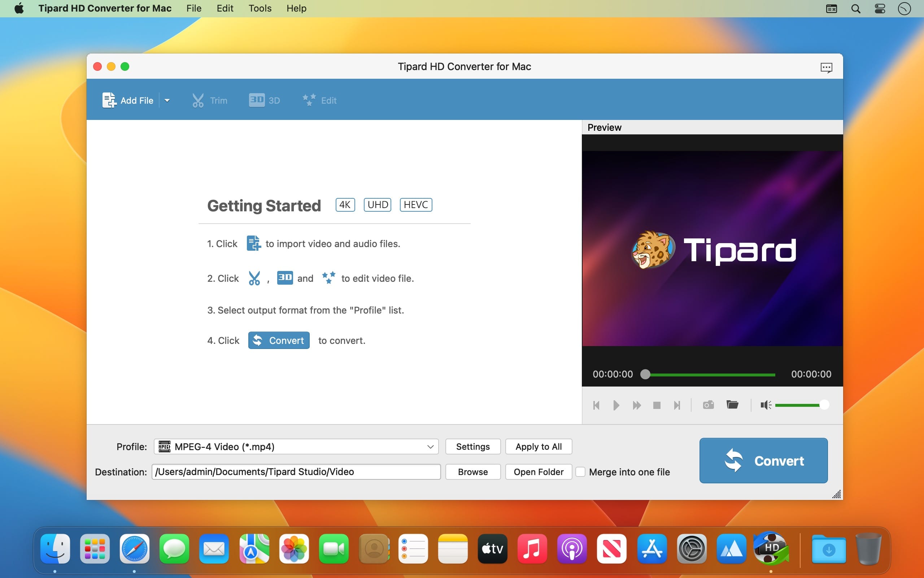
Task: Click the Destination path field
Action: pos(296,472)
